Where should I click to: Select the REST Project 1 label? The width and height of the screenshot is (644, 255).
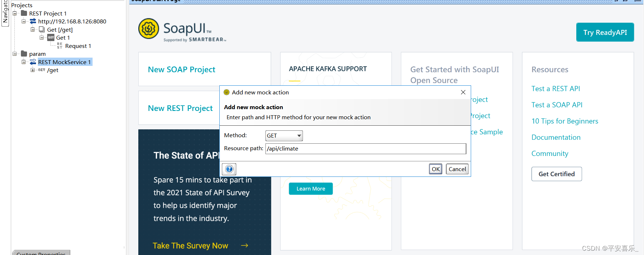48,13
